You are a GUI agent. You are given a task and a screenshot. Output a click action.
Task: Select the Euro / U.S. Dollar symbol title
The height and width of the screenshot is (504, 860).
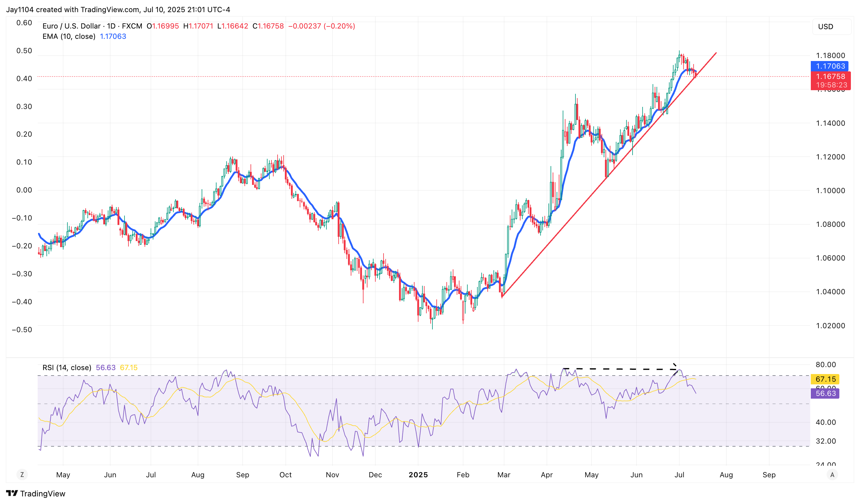click(71, 26)
